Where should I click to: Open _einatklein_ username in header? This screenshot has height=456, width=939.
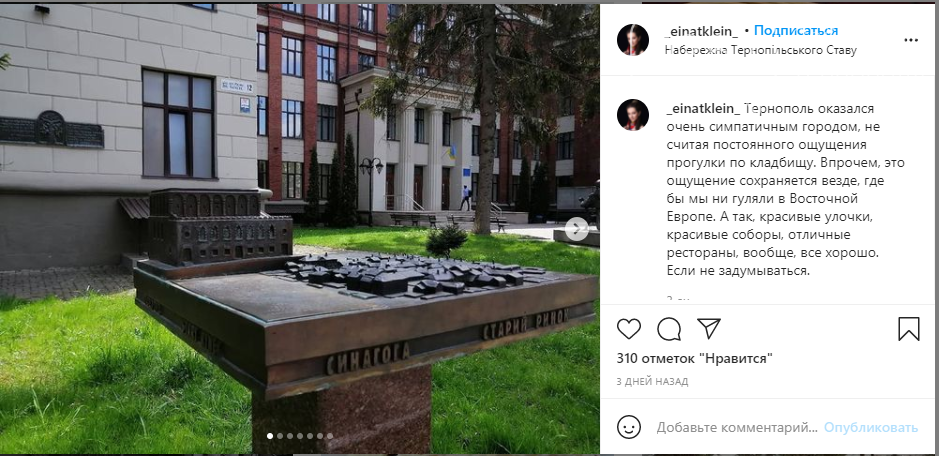tap(701, 31)
